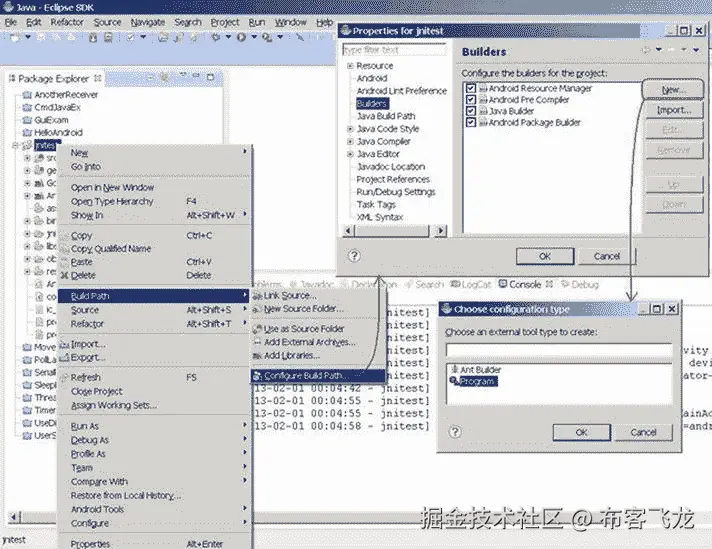This screenshot has width=712, height=549.
Task: Select Java Build Path in properties tree
Action: pos(386,116)
